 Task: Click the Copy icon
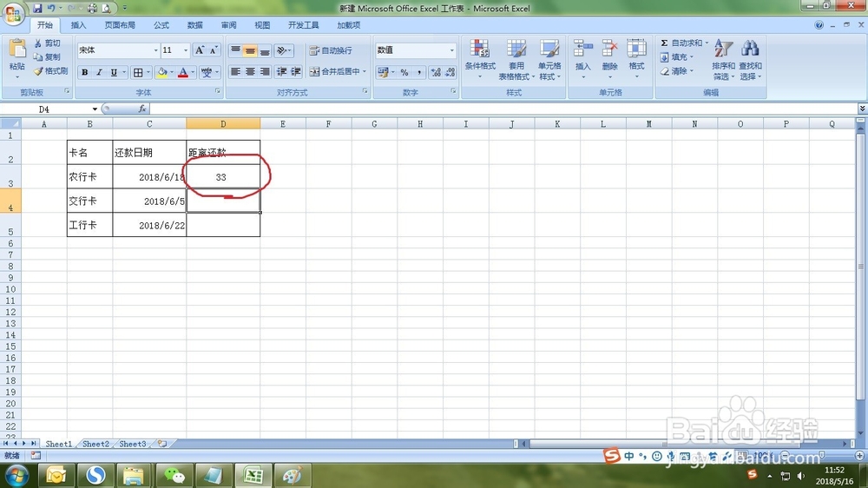coord(37,57)
